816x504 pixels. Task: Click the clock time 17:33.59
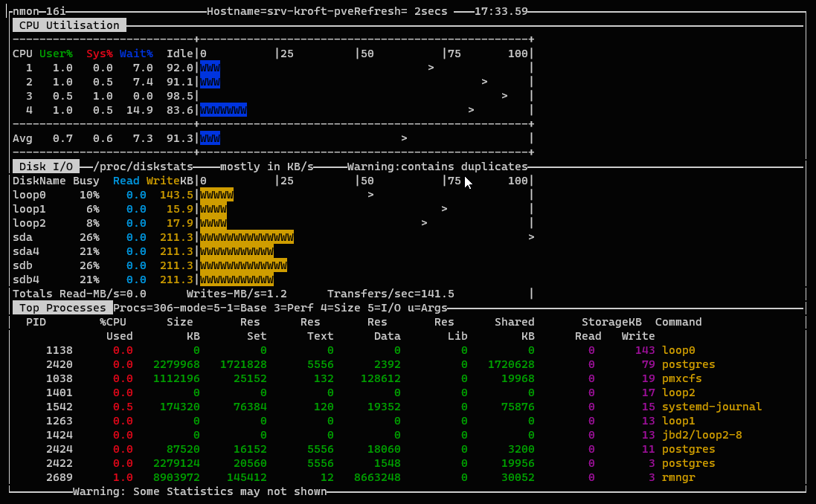[x=501, y=11]
